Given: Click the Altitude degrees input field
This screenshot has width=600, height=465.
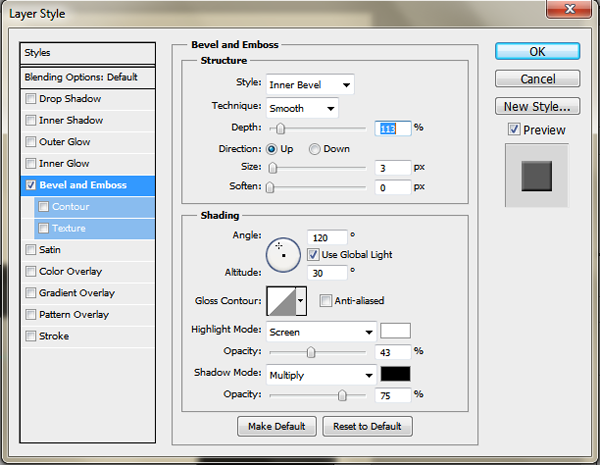Looking at the screenshot, I should [x=327, y=273].
